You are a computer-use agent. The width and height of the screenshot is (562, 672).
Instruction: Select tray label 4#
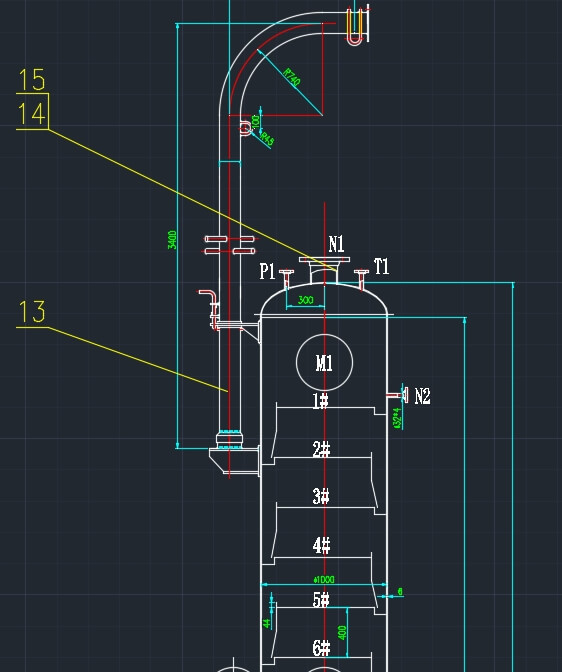point(322,546)
